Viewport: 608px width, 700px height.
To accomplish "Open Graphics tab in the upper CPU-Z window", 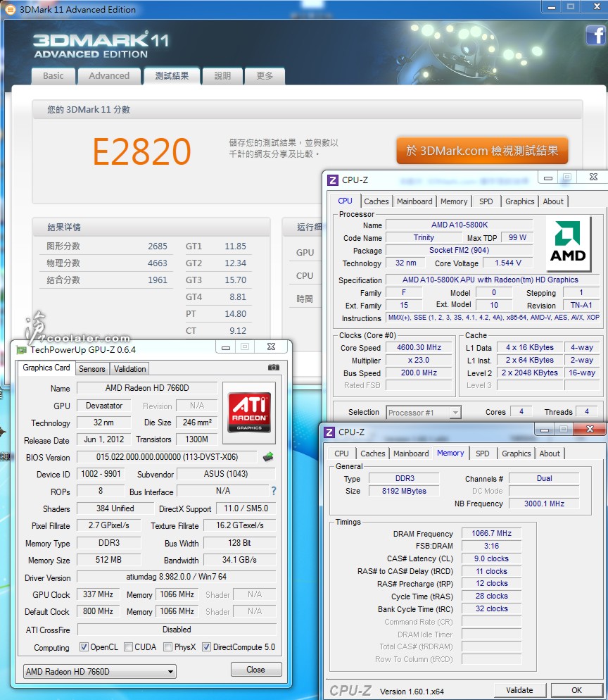I will click(519, 201).
